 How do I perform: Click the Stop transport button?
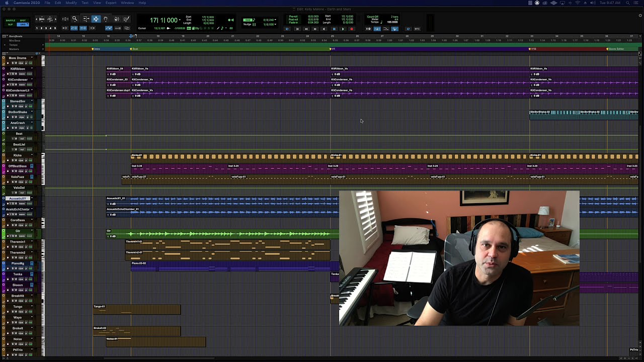point(334,29)
